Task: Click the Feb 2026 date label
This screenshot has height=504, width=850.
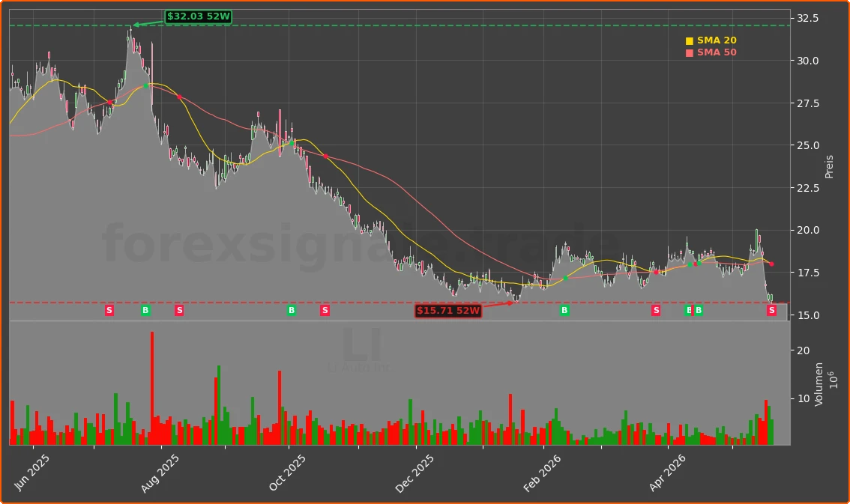Action: click(x=542, y=473)
